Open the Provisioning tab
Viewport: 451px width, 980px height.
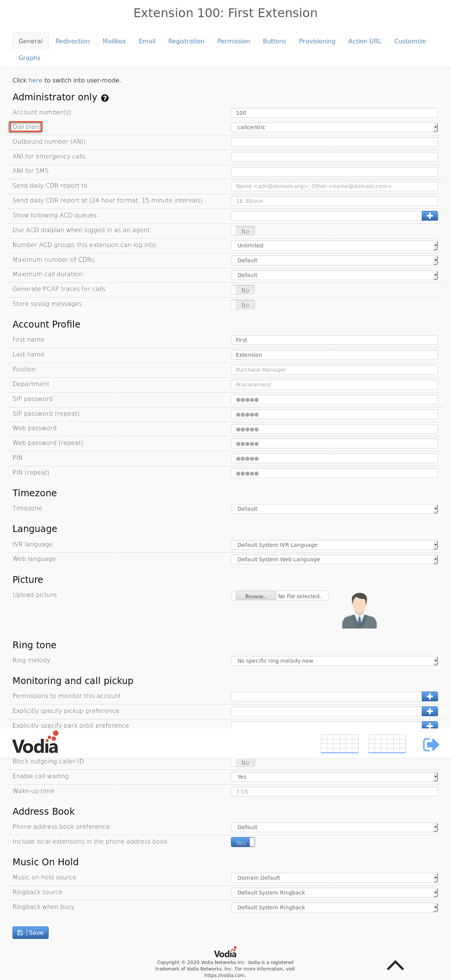[x=317, y=41]
